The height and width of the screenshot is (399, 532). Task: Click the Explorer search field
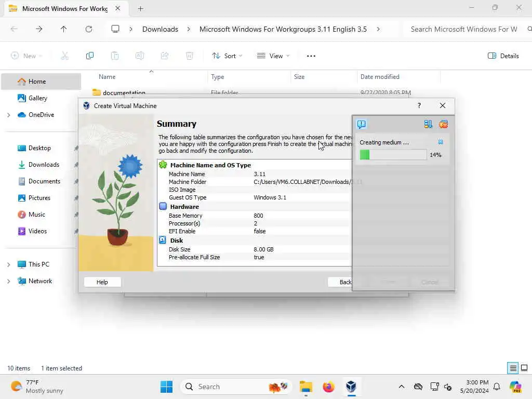(x=468, y=29)
